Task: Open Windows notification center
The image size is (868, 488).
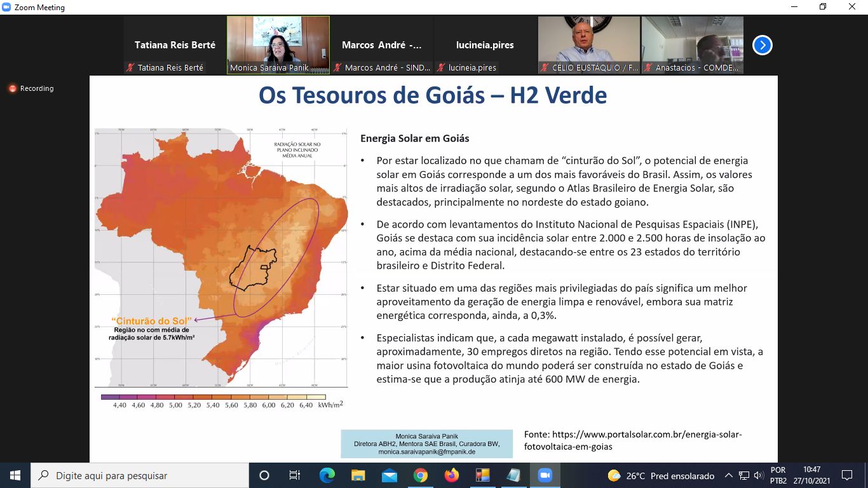Action: point(847,475)
